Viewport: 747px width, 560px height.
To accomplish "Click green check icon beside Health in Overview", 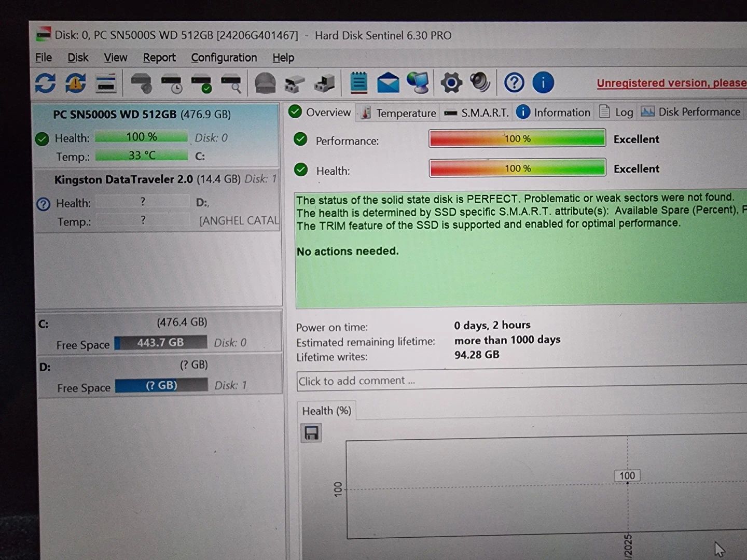I will 300,169.
